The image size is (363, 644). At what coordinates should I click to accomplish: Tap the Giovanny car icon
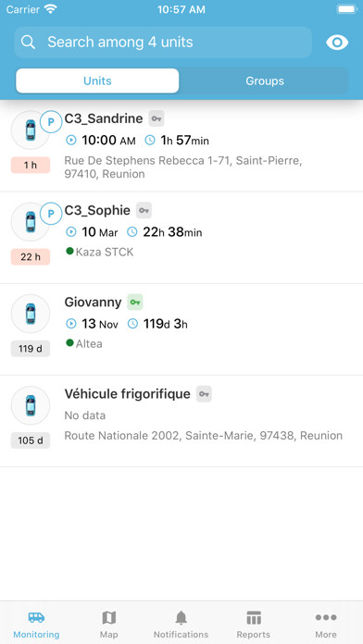31,314
